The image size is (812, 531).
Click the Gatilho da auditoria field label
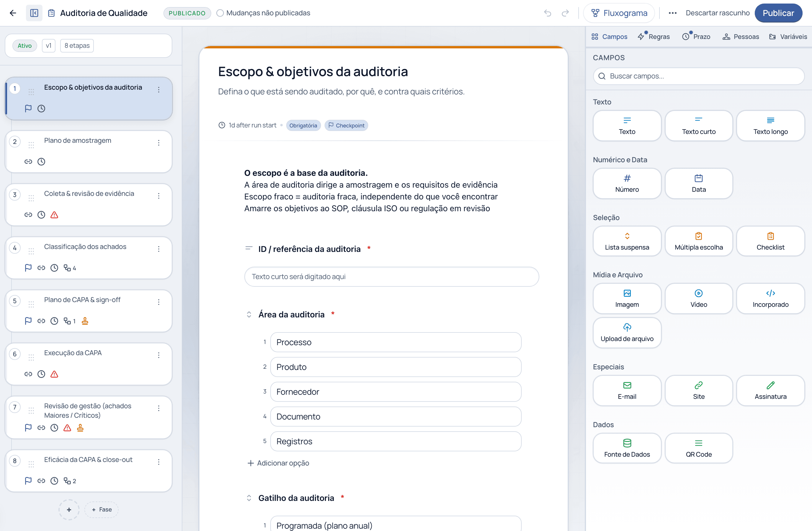pos(296,498)
